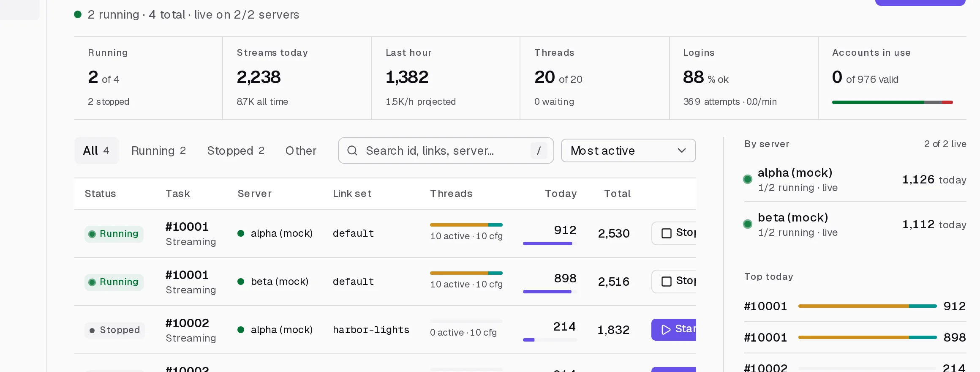
Task: Click the Task column header
Action: tap(178, 194)
